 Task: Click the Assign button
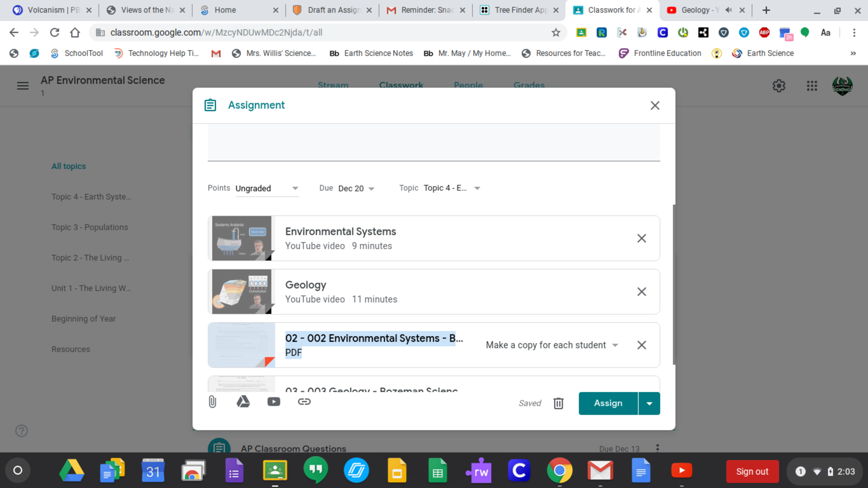tap(608, 403)
